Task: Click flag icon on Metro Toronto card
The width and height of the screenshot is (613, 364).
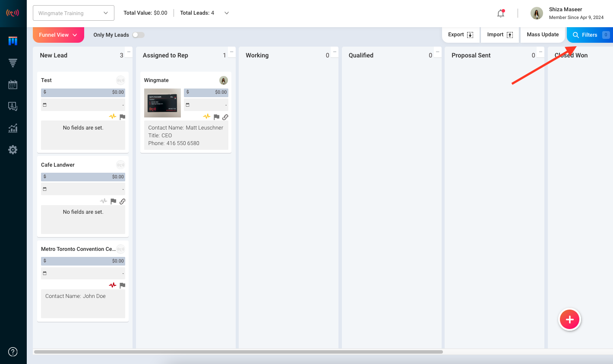Action: pyautogui.click(x=123, y=285)
